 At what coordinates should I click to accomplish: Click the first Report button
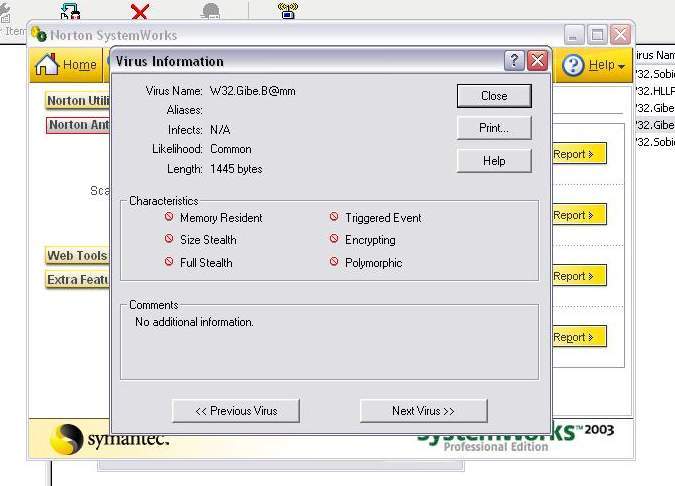[579, 154]
